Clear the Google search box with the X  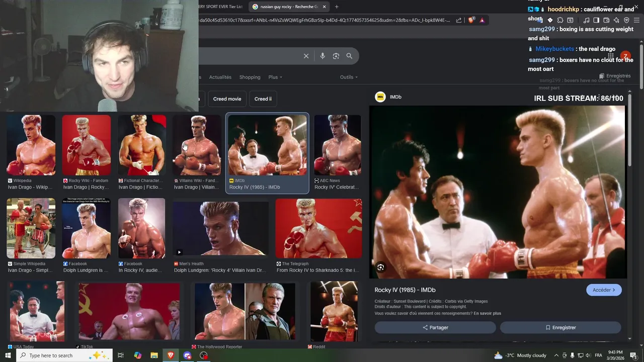pos(306,56)
